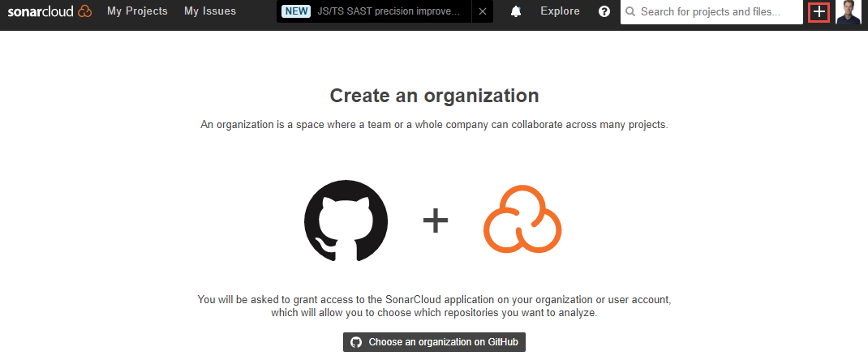Open the help question mark menu
Screen dimensions: 868x364
[604, 11]
